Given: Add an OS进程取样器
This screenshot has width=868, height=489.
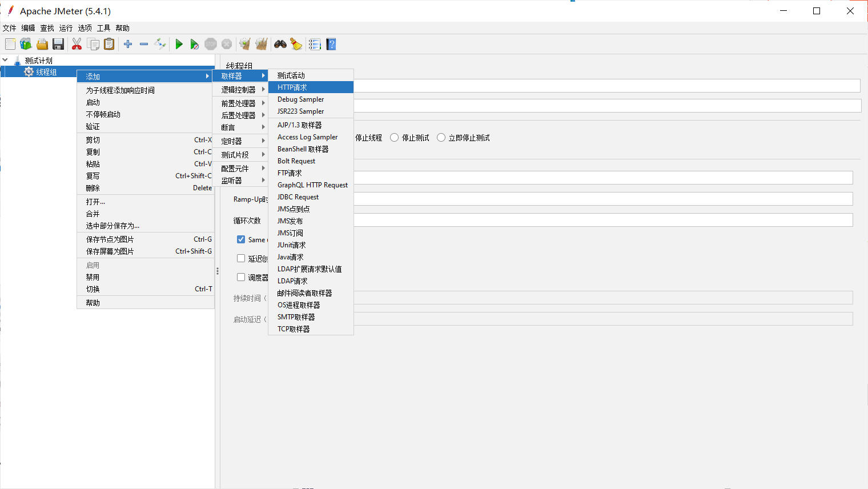Looking at the screenshot, I should click(311, 305).
